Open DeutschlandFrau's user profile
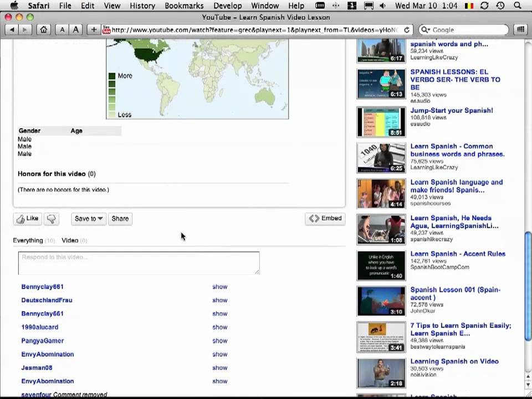532x399 pixels. point(47,300)
